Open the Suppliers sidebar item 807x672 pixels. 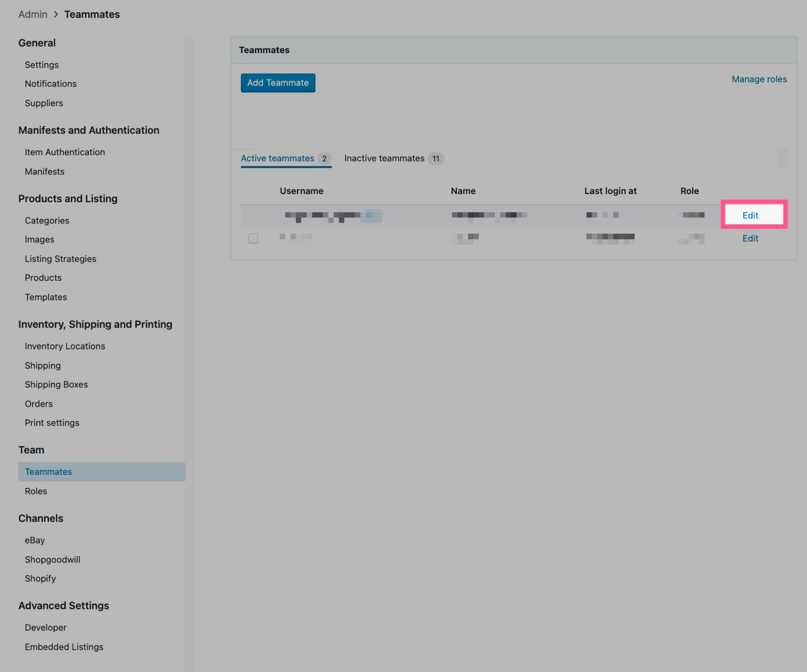tap(44, 103)
